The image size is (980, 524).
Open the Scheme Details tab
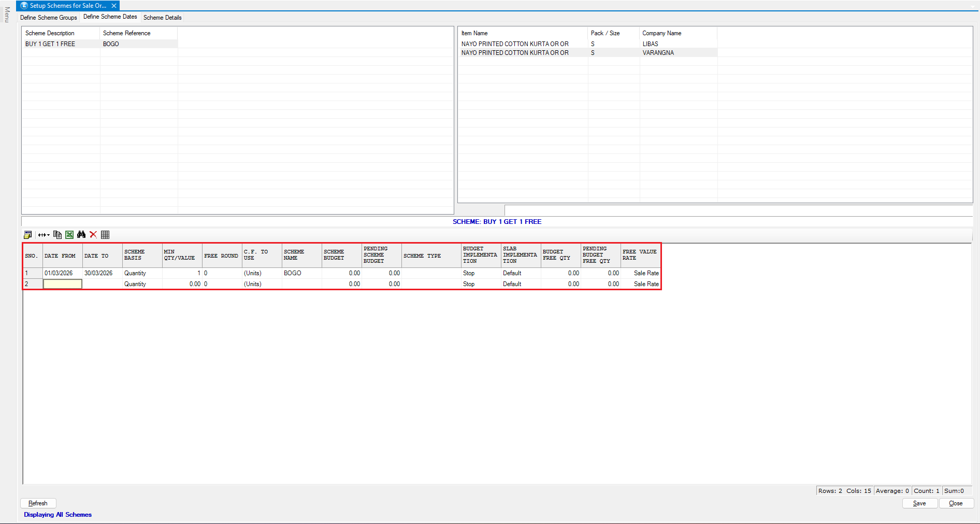[x=162, y=18]
